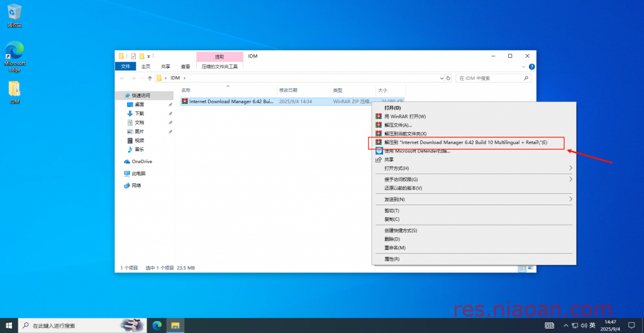Image resolution: width=644 pixels, height=333 pixels.
Task: Click IDM in the address bar path
Action: coord(175,78)
